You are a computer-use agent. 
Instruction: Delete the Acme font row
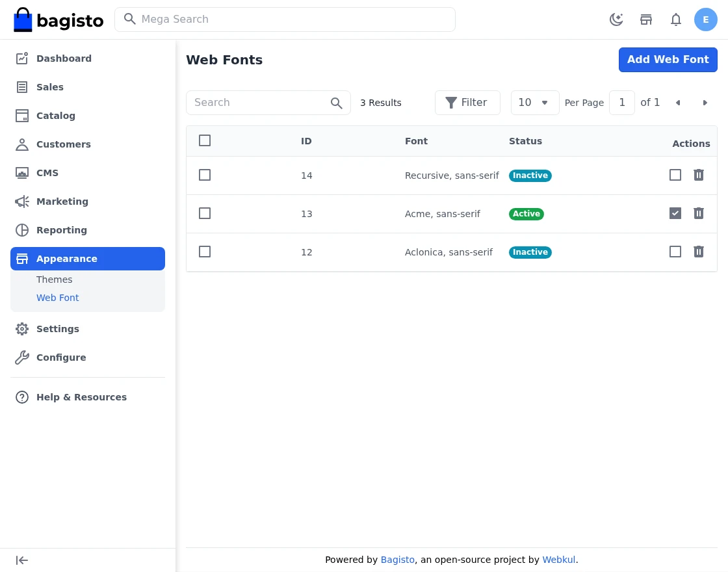pos(698,214)
